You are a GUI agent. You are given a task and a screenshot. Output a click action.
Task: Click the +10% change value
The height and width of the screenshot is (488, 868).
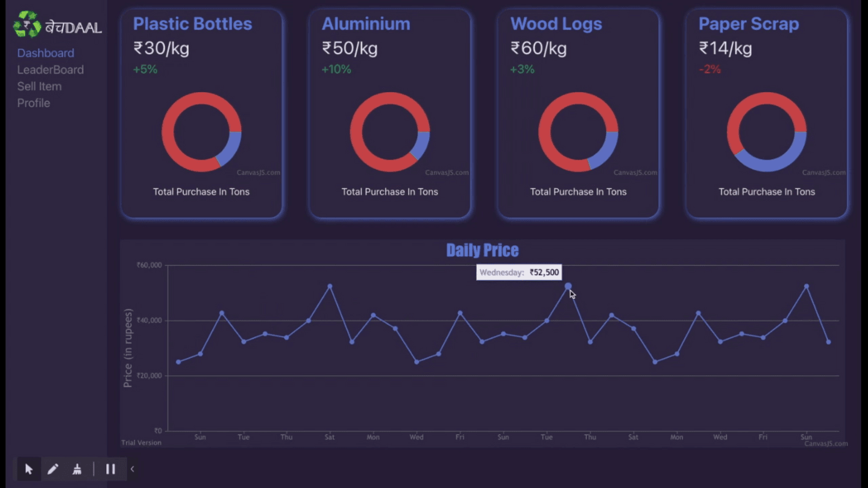pyautogui.click(x=336, y=69)
